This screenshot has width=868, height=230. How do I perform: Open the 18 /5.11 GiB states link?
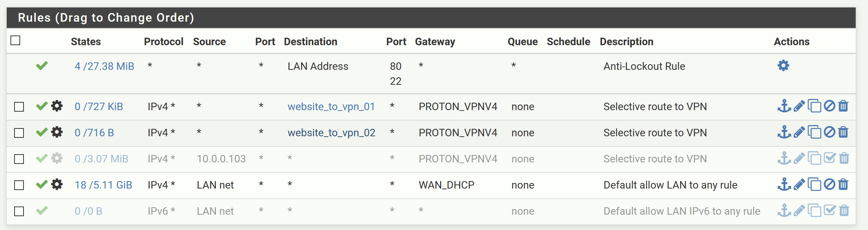coord(103,185)
